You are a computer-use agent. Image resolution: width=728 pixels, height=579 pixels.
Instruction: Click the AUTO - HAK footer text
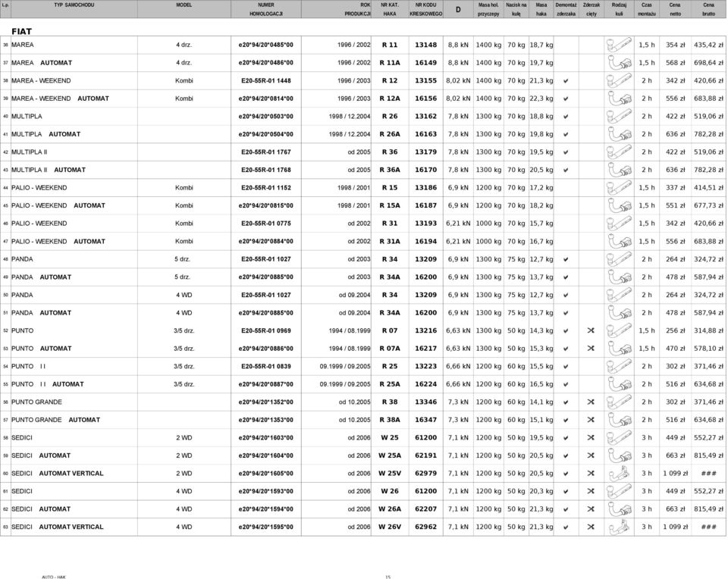pyautogui.click(x=54, y=577)
